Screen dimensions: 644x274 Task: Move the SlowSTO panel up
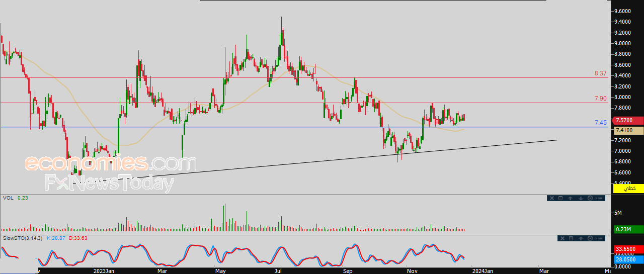tap(581, 238)
